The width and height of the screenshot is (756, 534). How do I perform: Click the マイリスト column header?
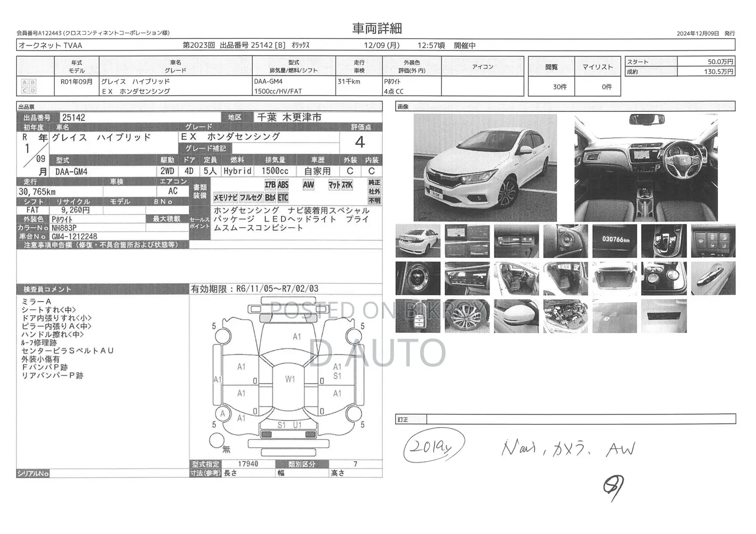pos(598,67)
